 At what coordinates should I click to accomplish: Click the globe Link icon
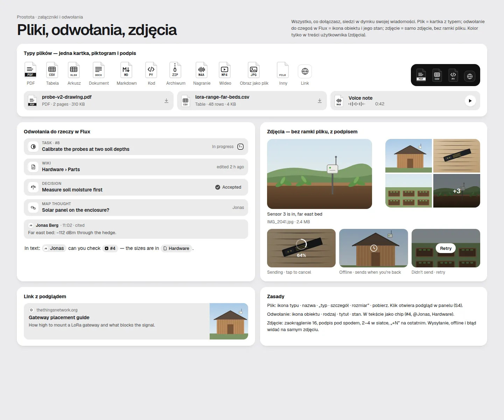[305, 71]
